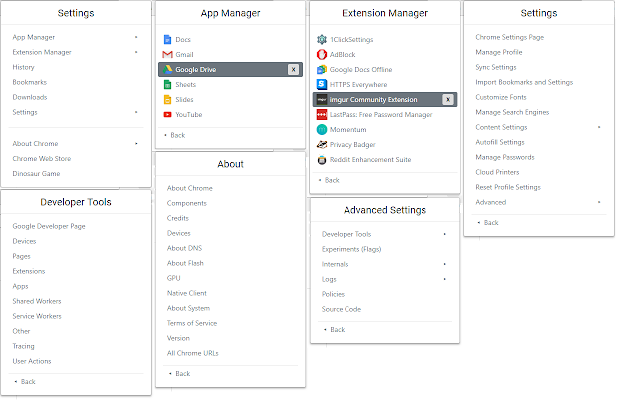Select Manage Search Engines entry
The height and width of the screenshot is (400, 640).
(512, 112)
